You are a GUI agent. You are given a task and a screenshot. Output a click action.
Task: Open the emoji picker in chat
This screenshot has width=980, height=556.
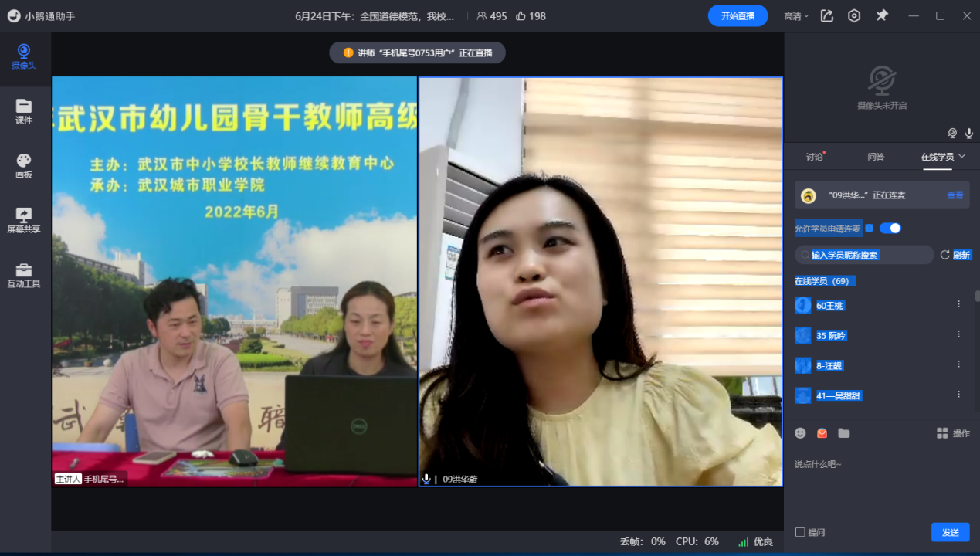pos(800,433)
